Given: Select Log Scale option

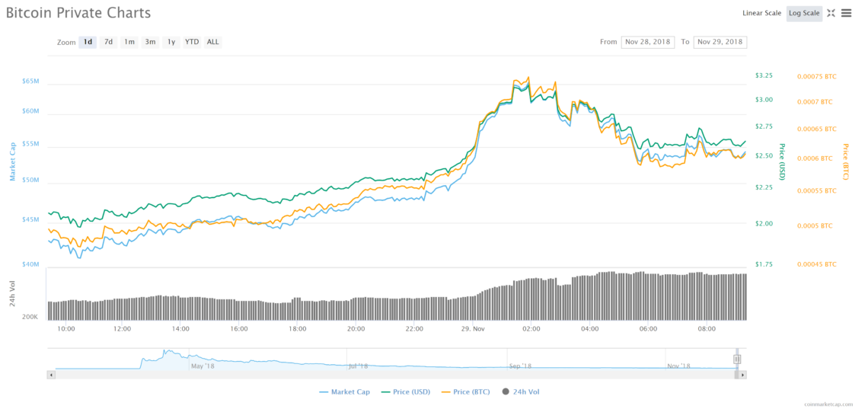Looking at the screenshot, I should coord(804,13).
